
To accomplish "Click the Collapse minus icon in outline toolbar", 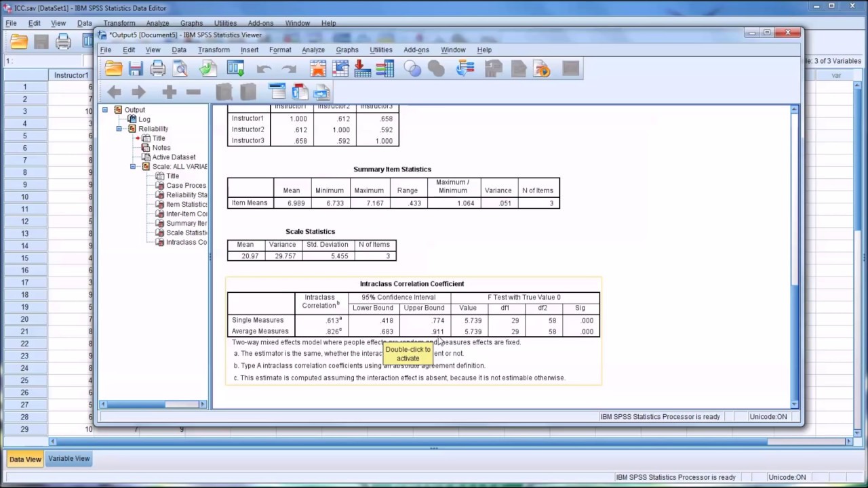I will point(193,92).
